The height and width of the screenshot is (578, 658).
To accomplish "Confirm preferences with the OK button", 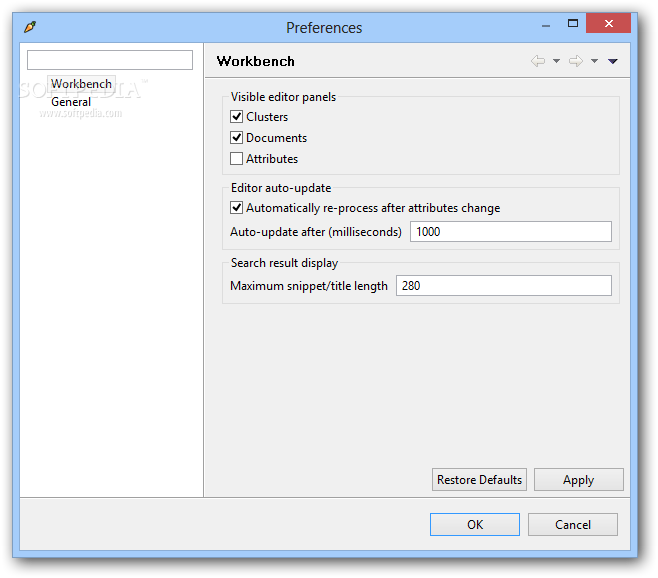I will [x=475, y=525].
